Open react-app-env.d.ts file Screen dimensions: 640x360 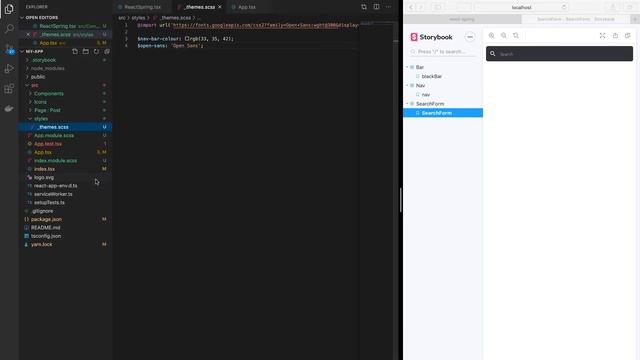point(55,186)
